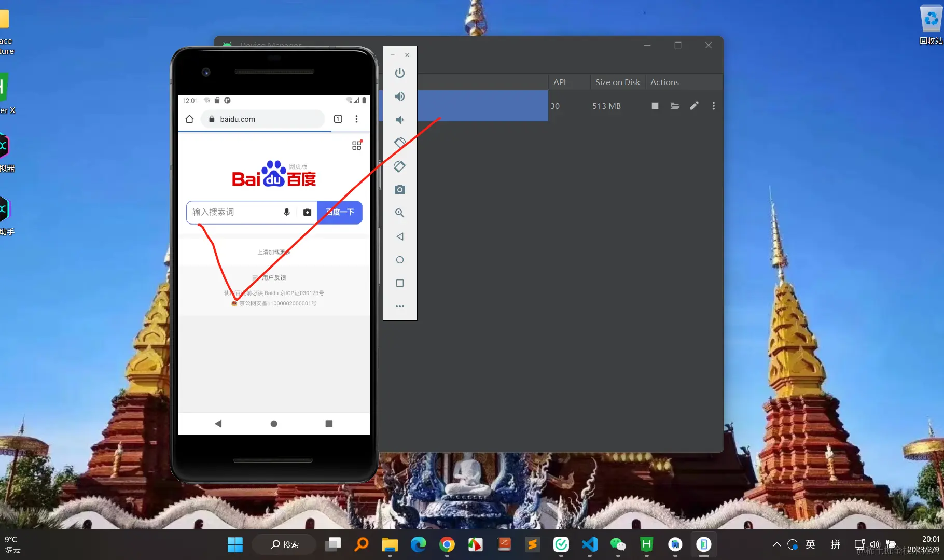Activate the emulator zoom magnifier
This screenshot has height=560, width=944.
(x=399, y=213)
